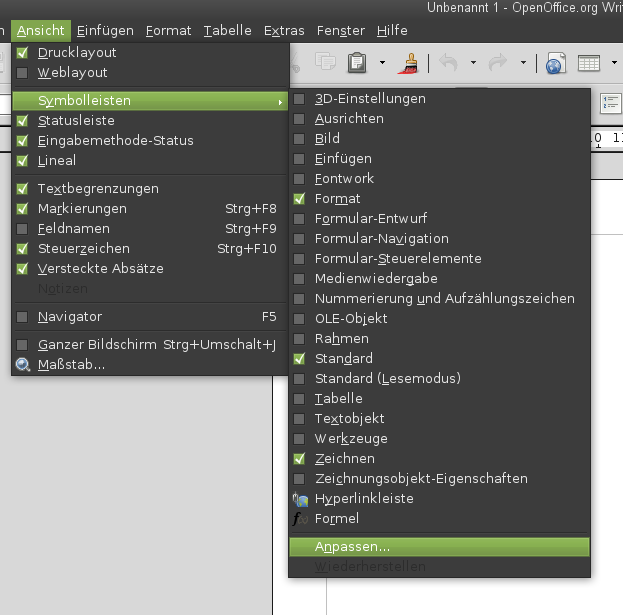Open the Undo history dropdown arrow
The height and width of the screenshot is (615, 623).
(473, 62)
